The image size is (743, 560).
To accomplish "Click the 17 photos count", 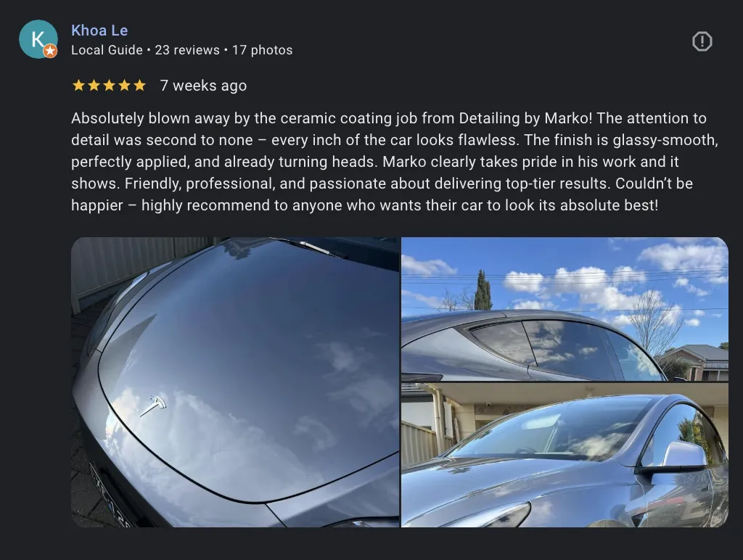I will click(262, 50).
